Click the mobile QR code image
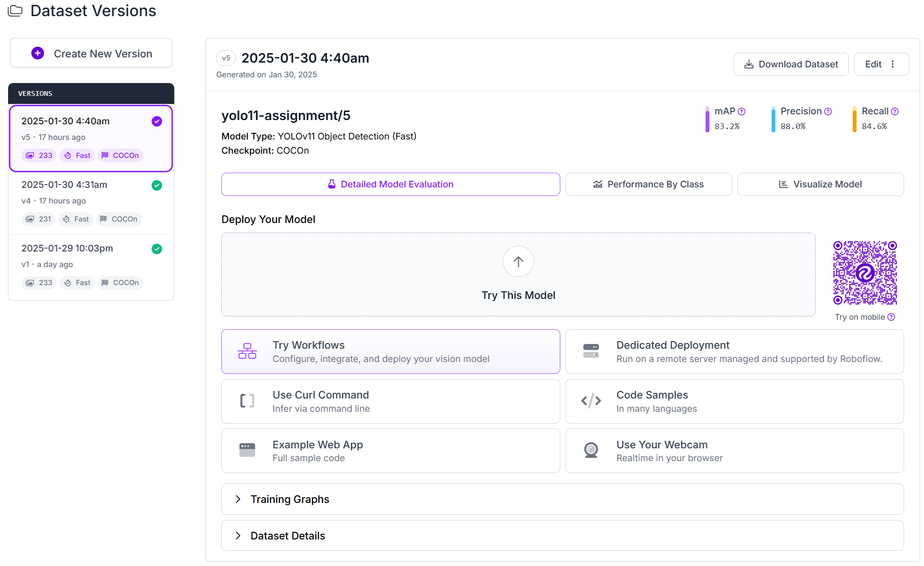The width and height of the screenshot is (924, 566). 865,273
